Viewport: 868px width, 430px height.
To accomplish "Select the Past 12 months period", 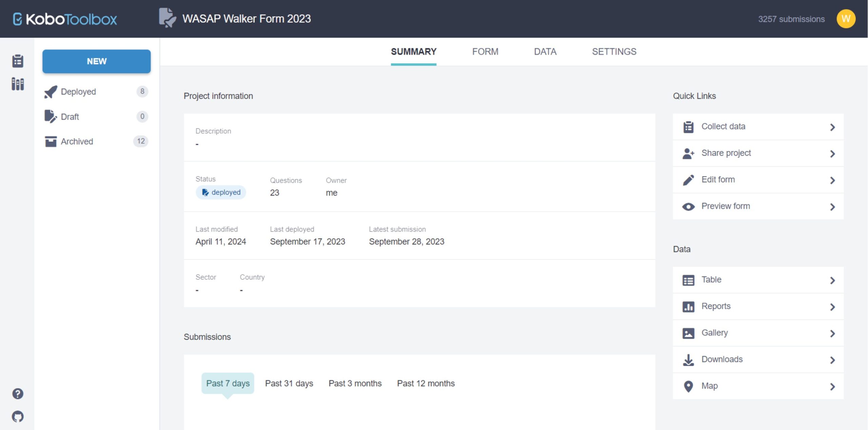I will click(426, 383).
